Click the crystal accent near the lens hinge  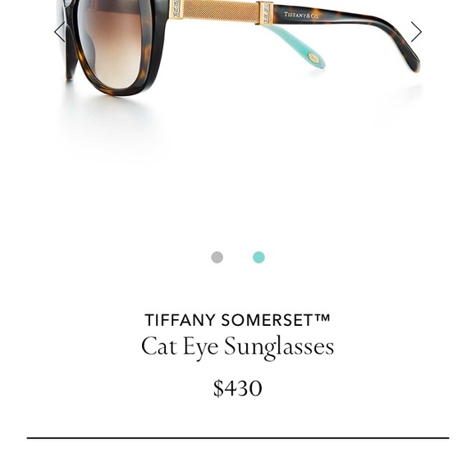176,8
